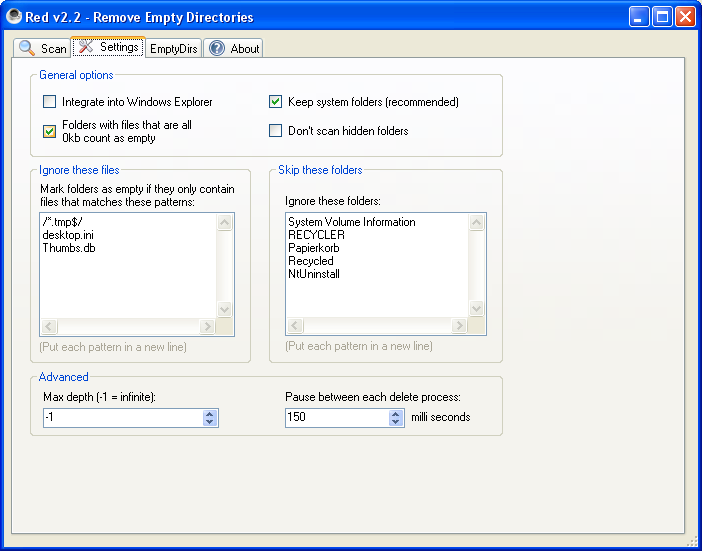Click the pause duration spinner arrows
Viewport: 702px width, 551px height.
396,418
